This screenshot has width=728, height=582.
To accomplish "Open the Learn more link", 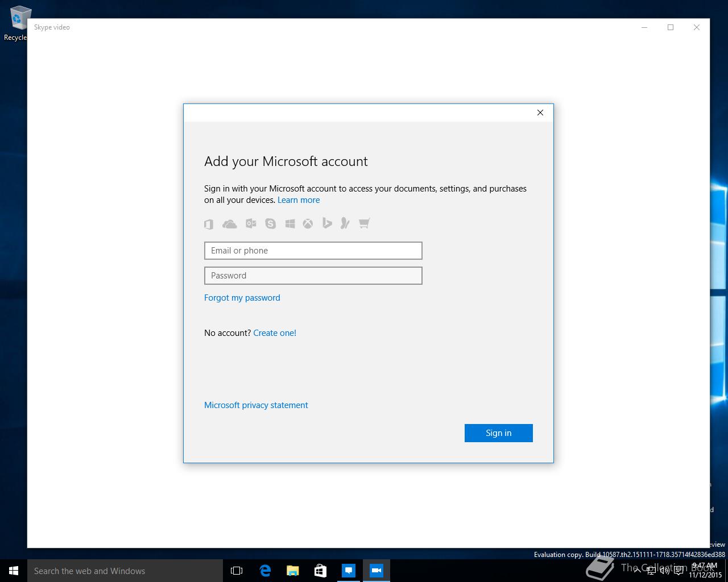I will (x=299, y=200).
